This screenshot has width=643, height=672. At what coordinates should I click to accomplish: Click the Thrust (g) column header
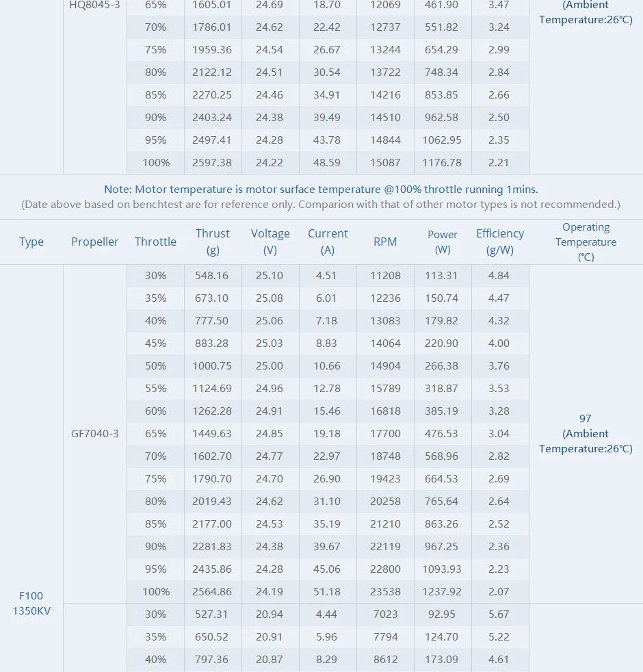pos(213,242)
